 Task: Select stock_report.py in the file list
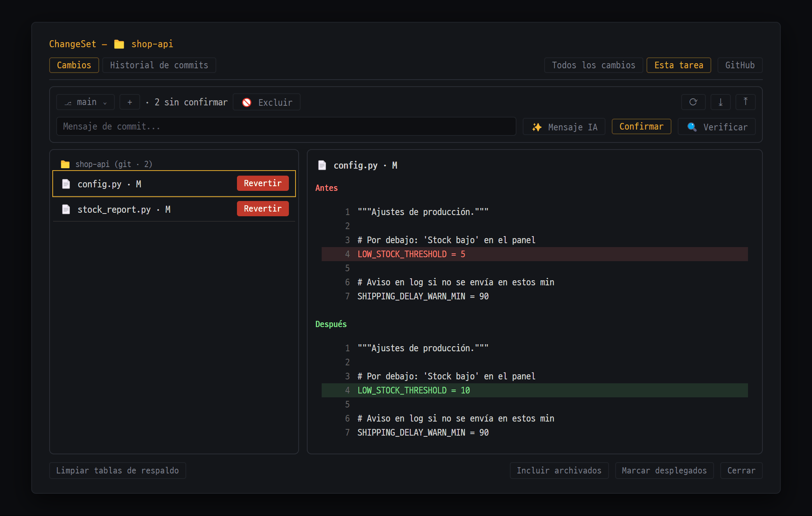[174, 209]
